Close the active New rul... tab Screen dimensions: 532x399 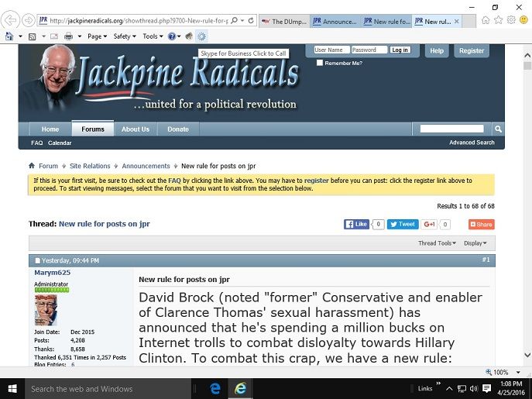click(x=457, y=21)
